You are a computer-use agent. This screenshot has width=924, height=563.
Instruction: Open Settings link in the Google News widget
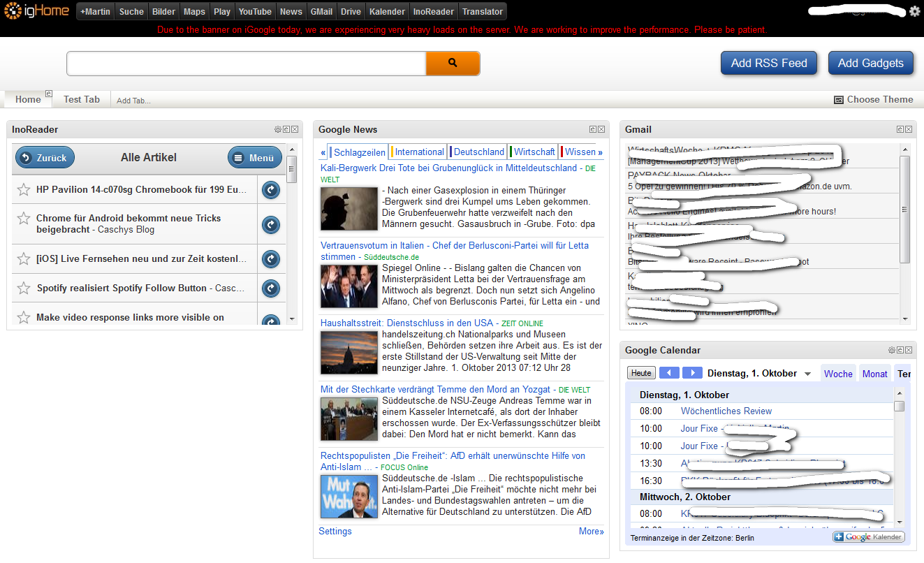(335, 531)
